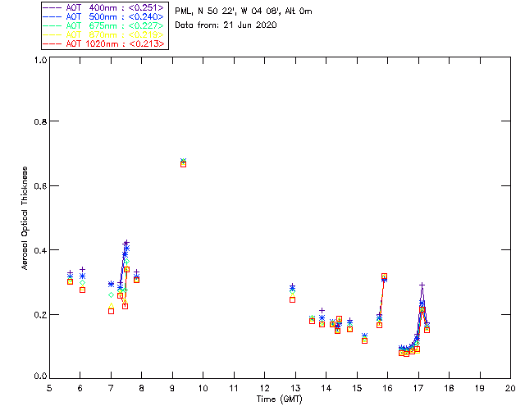Click the purple plus peak near 7.5 hours

[126, 242]
